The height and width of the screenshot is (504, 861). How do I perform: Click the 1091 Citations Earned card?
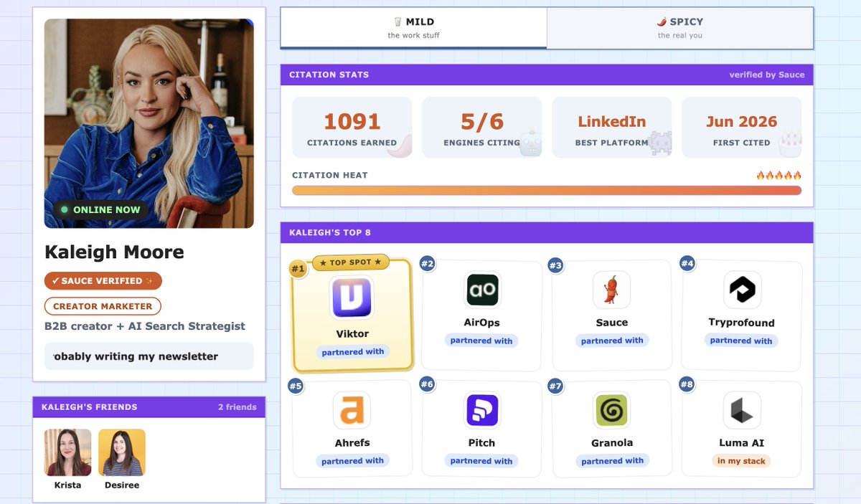352,128
